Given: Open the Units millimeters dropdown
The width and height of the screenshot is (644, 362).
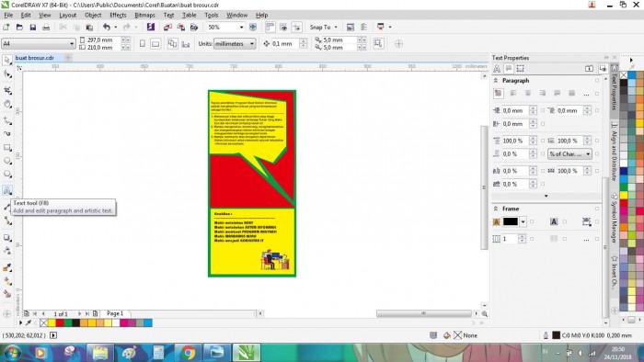Looking at the screenshot, I should point(251,43).
